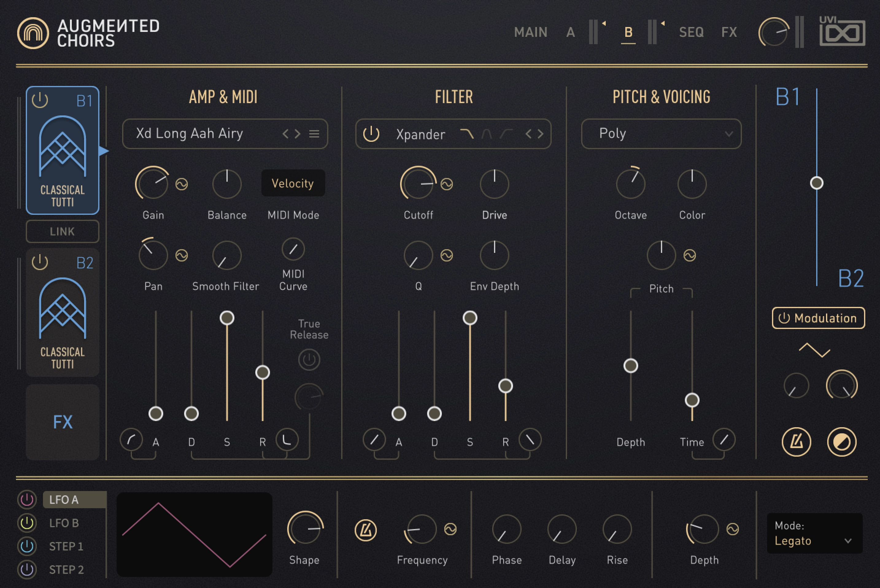This screenshot has height=588, width=880.
Task: Select previous filter type arrow
Action: coord(528,134)
